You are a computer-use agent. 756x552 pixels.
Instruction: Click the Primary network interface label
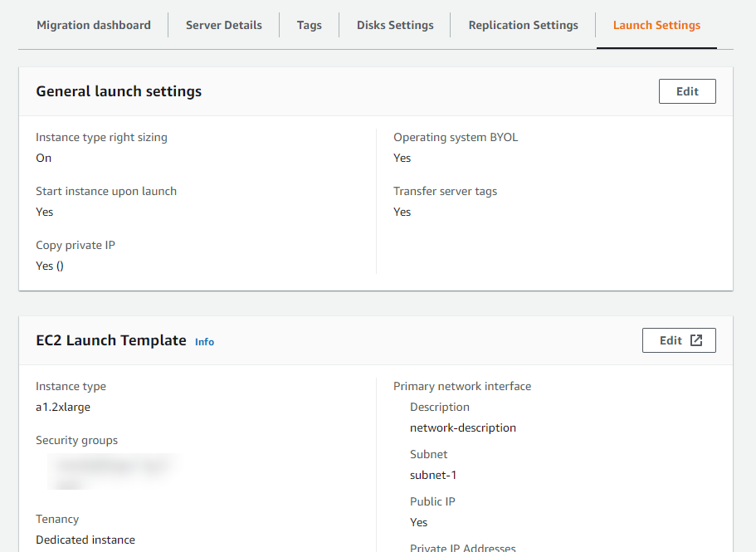(462, 387)
